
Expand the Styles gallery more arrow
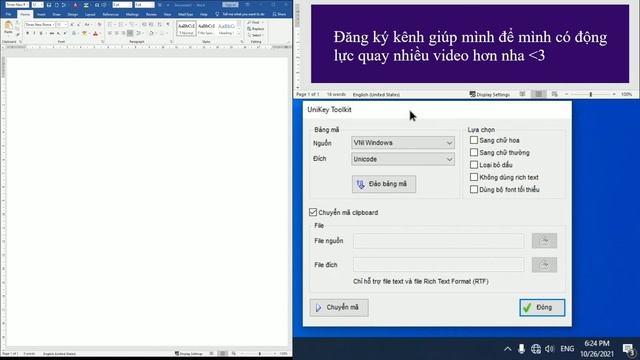coord(239,34)
